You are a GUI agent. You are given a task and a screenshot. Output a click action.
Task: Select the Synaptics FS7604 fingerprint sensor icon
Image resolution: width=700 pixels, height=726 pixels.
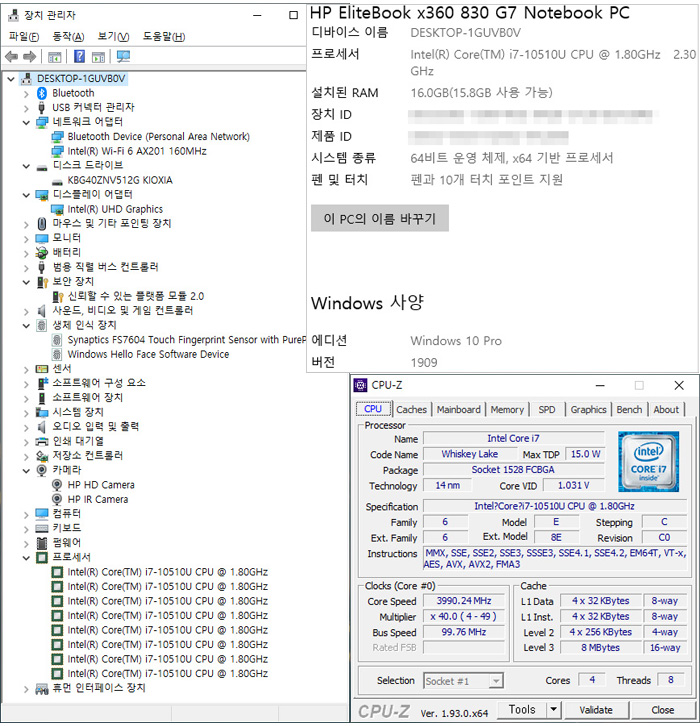(x=57, y=340)
